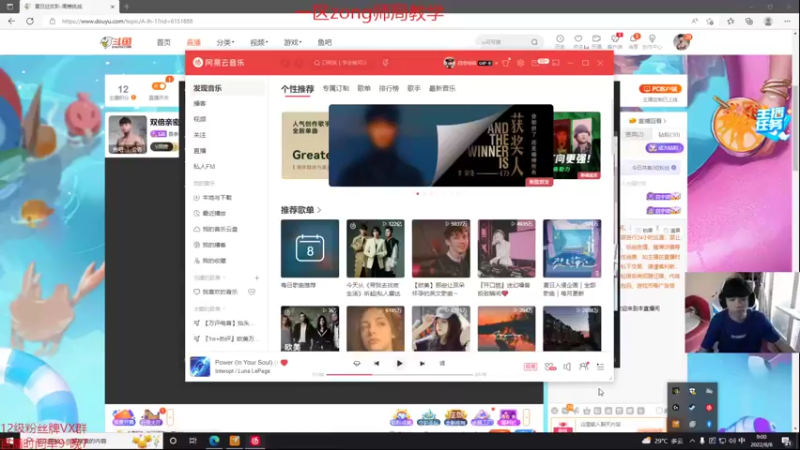Play the current song in NetEase Music
The height and width of the screenshot is (450, 800).
[399, 363]
